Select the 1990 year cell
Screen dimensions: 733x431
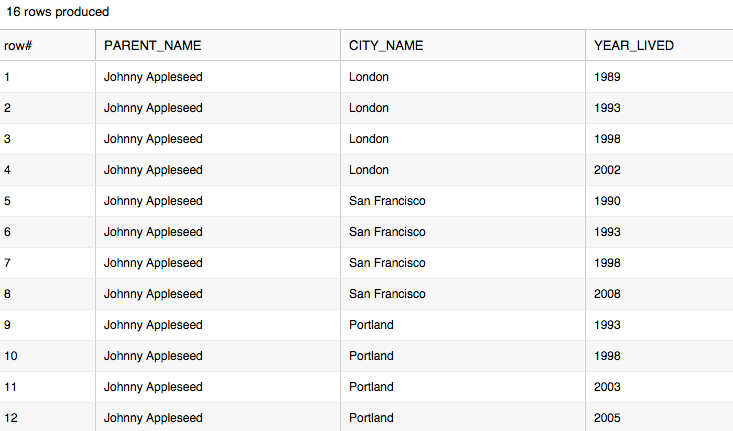607,201
